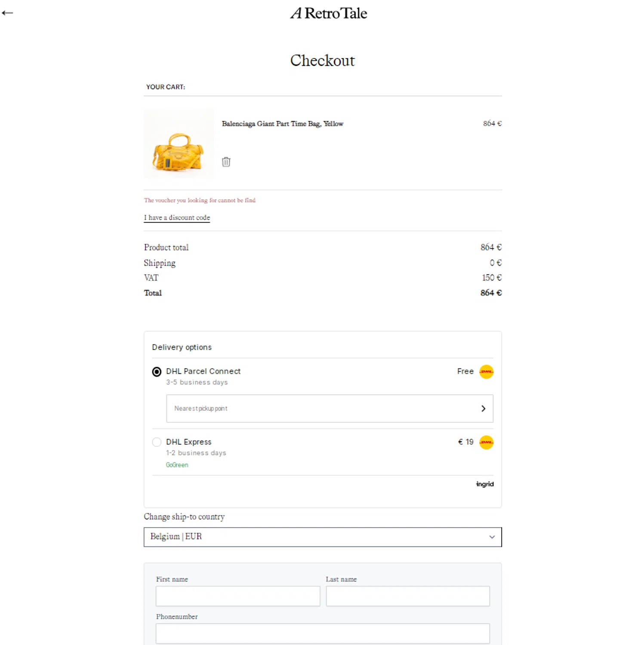Screen dimensions: 644x645
Task: Click the voucher cannot be found error message
Action: click(200, 200)
